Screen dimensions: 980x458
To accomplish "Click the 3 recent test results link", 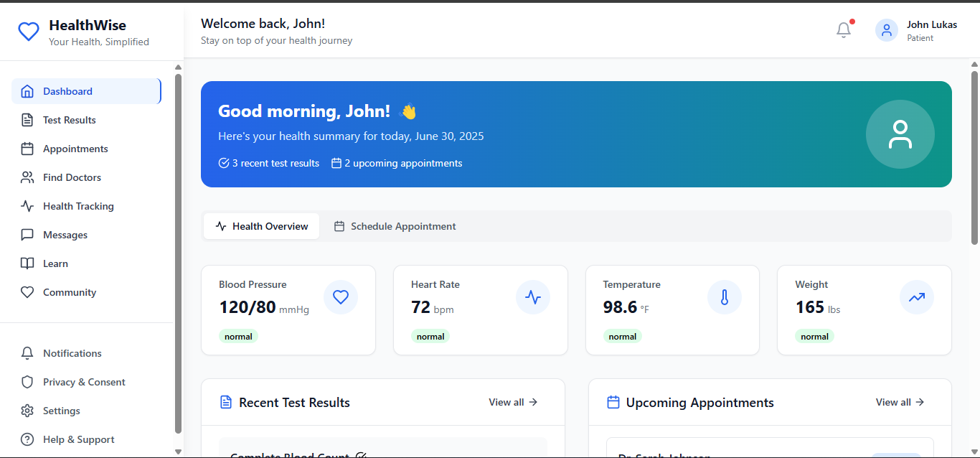I will (x=269, y=163).
